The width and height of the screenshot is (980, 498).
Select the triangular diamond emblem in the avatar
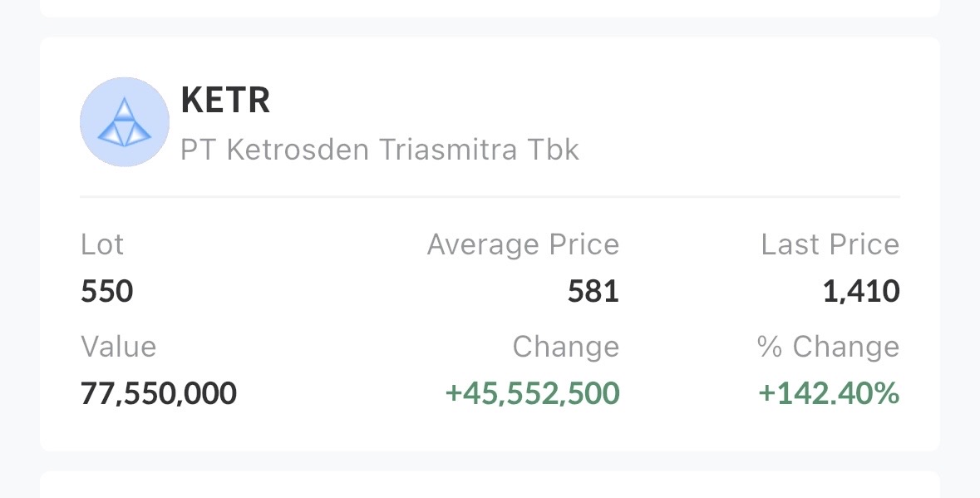coord(124,121)
